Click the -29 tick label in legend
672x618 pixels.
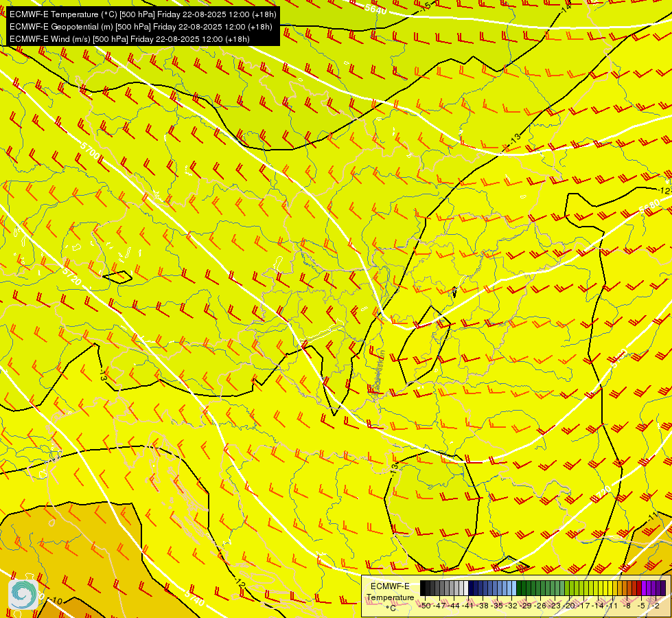(x=526, y=606)
